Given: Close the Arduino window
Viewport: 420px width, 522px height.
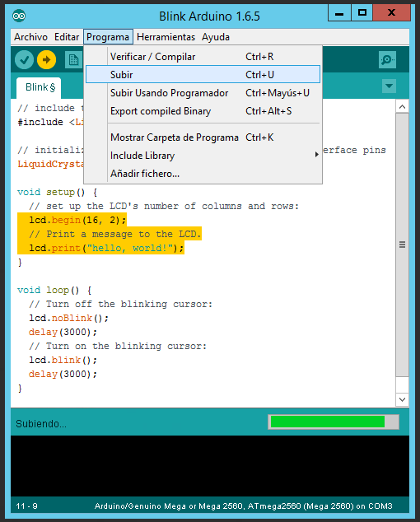Looking at the screenshot, I should [x=392, y=13].
